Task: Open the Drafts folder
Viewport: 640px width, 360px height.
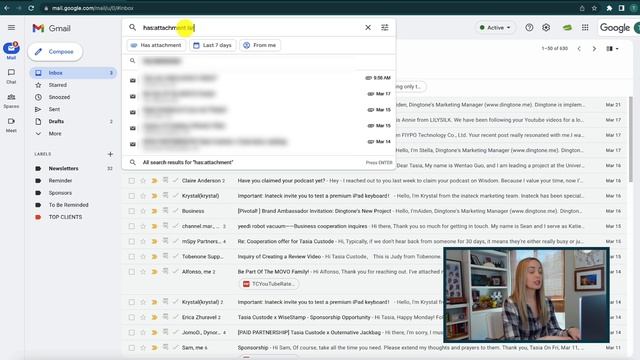Action: pyautogui.click(x=56, y=121)
